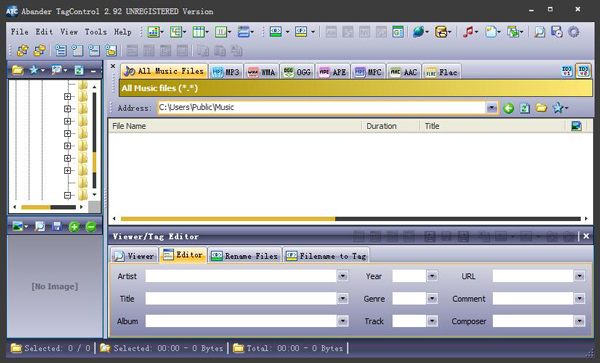
Task: Sort by the File Name column header
Action: pyautogui.click(x=235, y=126)
